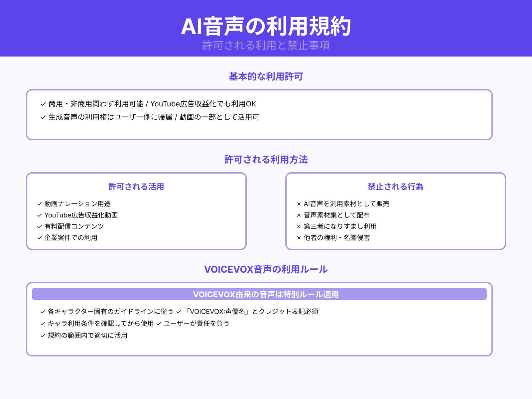The width and height of the screenshot is (532, 399).
Task: Expand the 禁止される行為 card
Action: [x=395, y=187]
